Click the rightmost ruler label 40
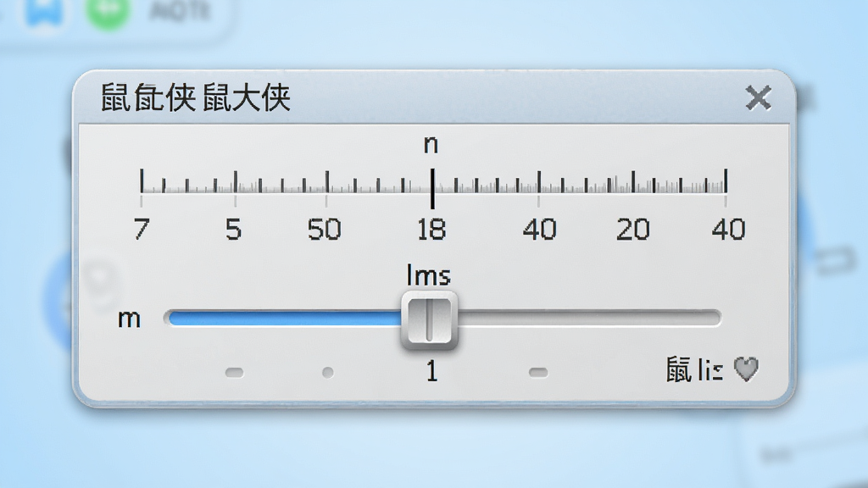Screen dimensions: 868x488 (x=728, y=229)
